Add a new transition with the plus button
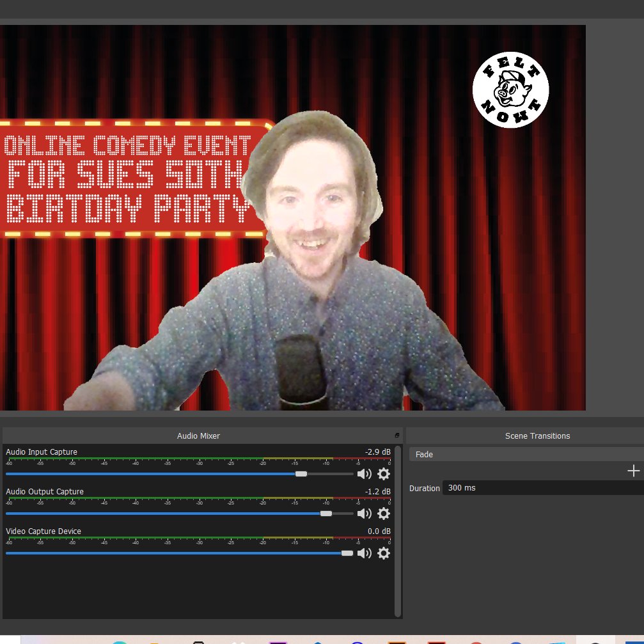 [632, 471]
